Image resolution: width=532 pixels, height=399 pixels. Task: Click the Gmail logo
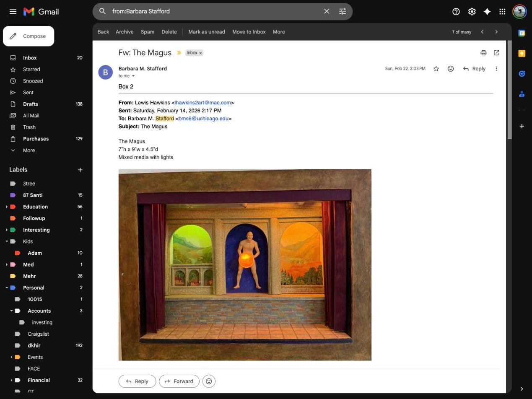click(41, 11)
